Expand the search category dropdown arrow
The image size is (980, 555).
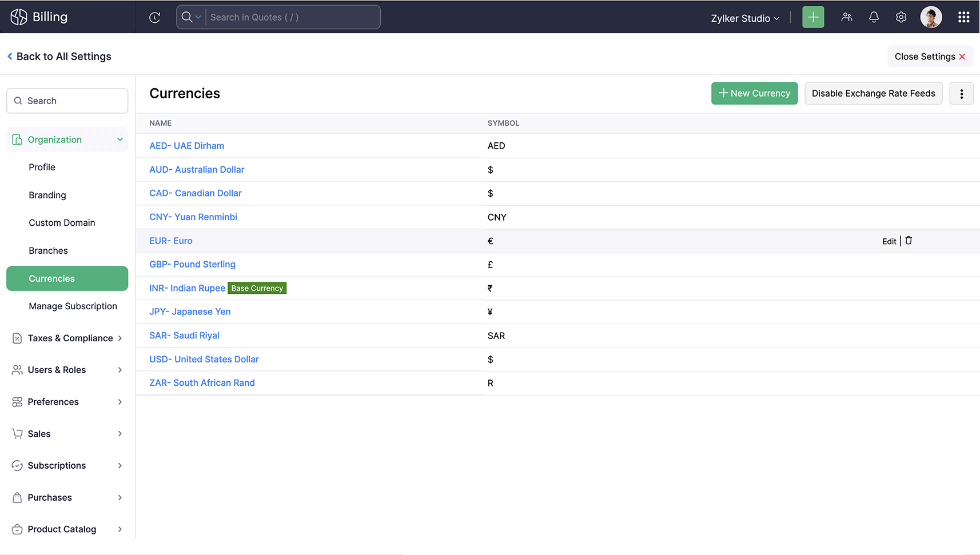point(198,17)
